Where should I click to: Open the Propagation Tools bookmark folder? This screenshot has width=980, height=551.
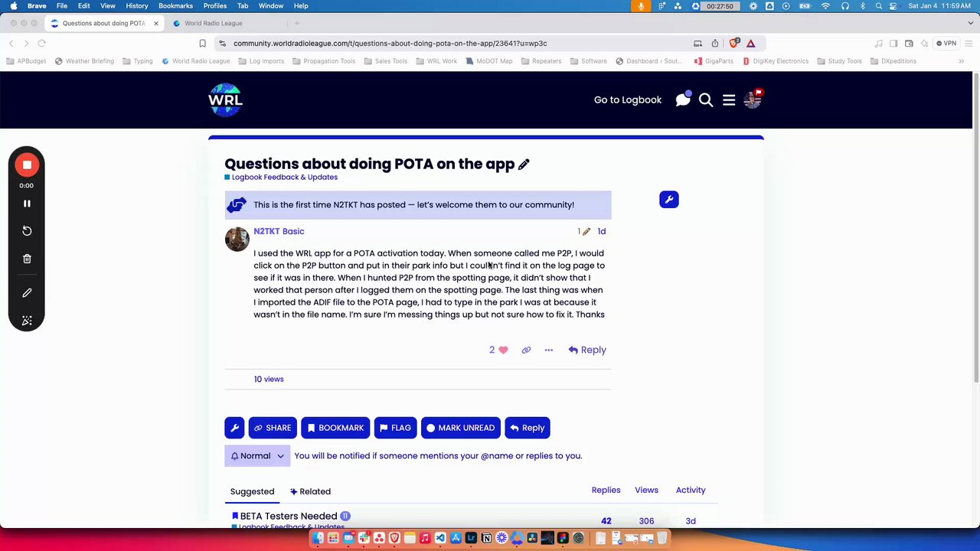[324, 61]
